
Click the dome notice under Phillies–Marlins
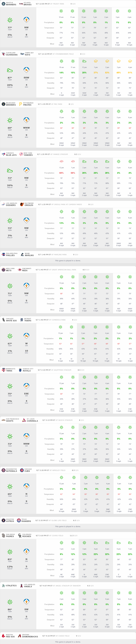point(68,261)
